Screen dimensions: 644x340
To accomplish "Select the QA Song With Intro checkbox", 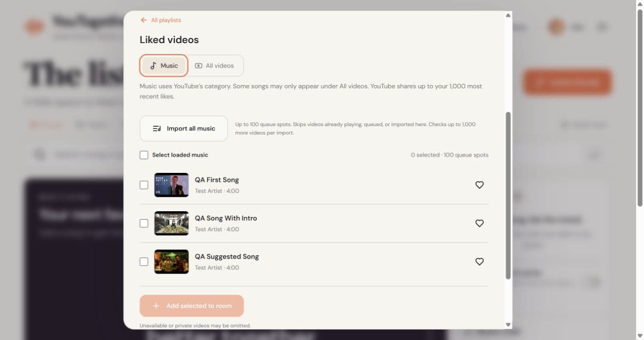I will (144, 223).
